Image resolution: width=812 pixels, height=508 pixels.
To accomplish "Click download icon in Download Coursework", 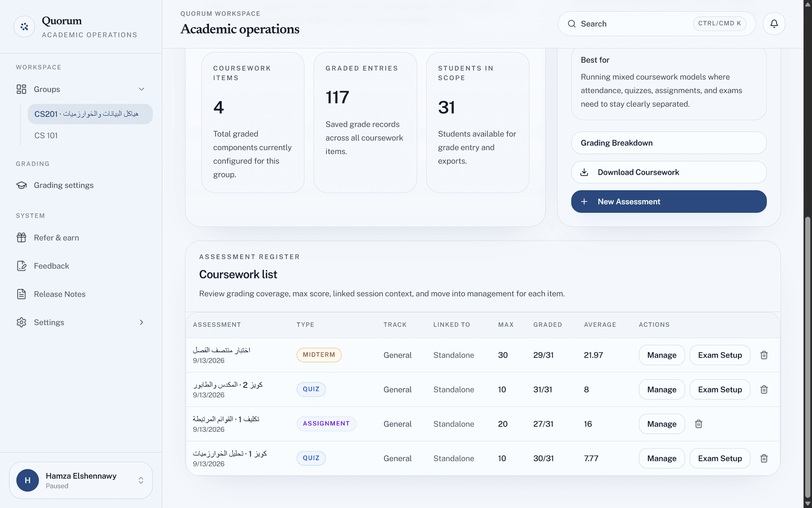I will click(584, 172).
